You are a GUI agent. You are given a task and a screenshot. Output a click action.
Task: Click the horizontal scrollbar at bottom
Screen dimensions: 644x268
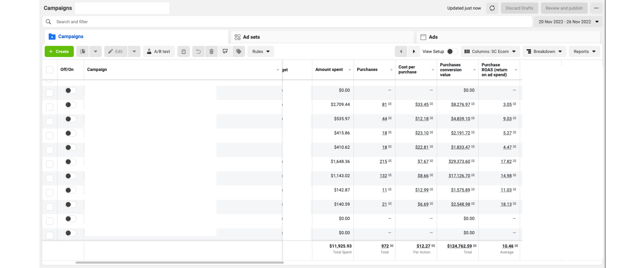coord(179,263)
